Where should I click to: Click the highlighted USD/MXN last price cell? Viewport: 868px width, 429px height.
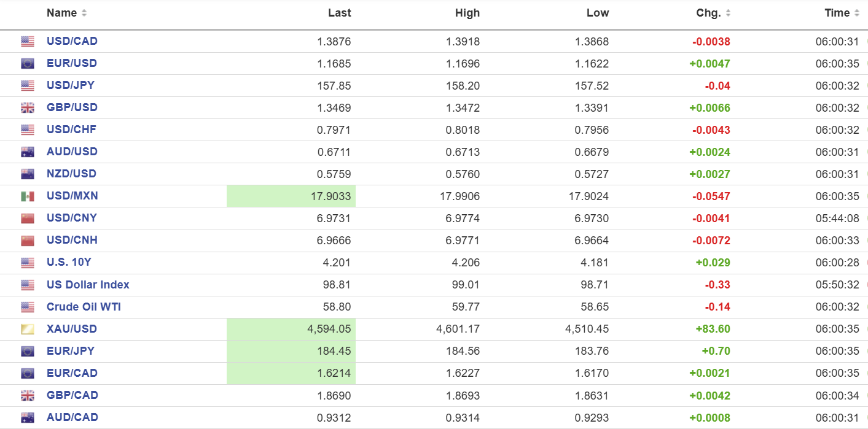(291, 196)
